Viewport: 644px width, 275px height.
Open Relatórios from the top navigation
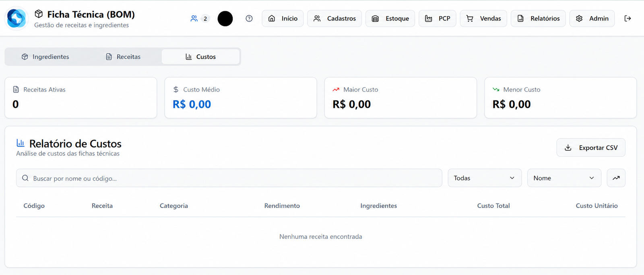point(538,18)
